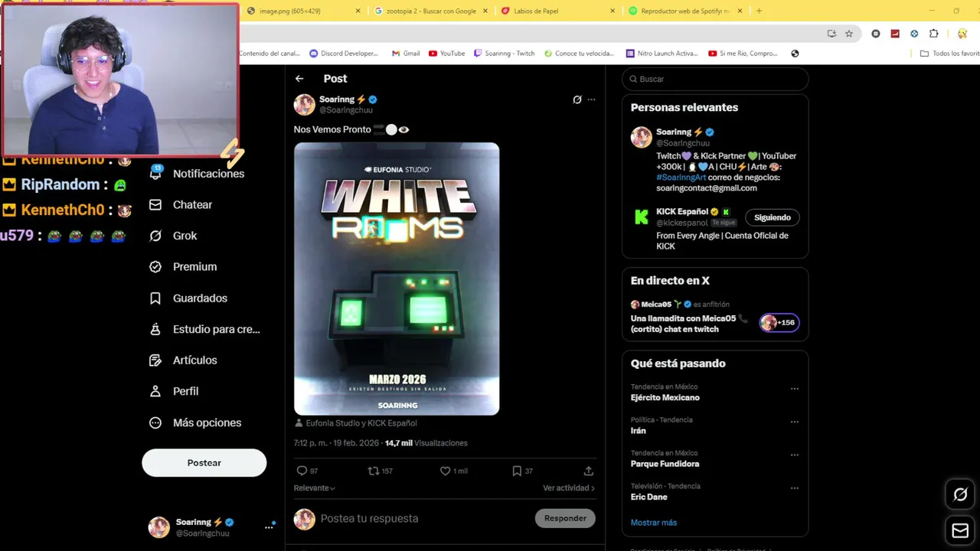Image resolution: width=980 pixels, height=551 pixels.
Task: Open options for Ejército Mexicano trend
Action: click(795, 389)
